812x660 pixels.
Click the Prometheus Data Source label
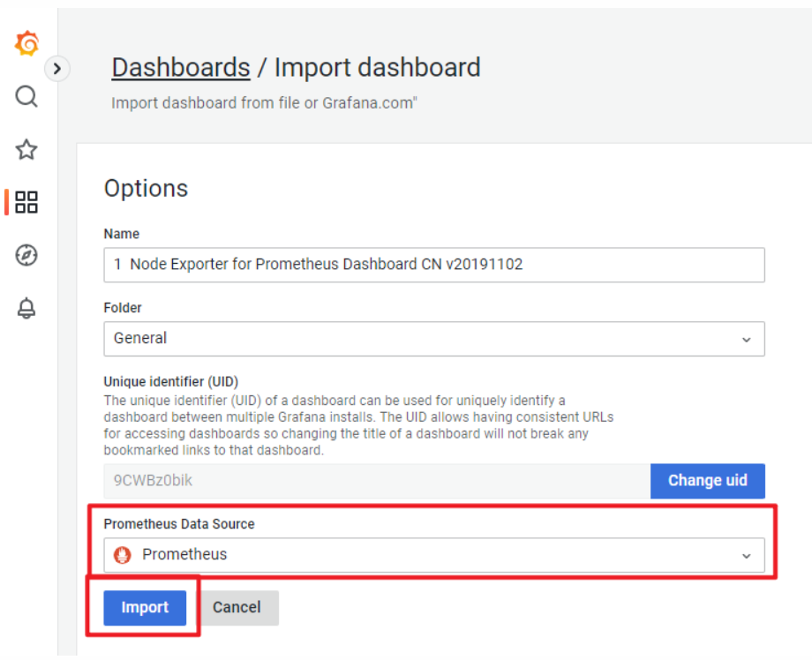tap(178, 524)
